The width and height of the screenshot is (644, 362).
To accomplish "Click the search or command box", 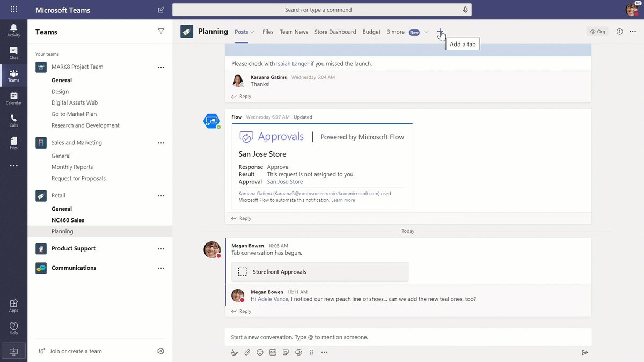I will point(322,10).
